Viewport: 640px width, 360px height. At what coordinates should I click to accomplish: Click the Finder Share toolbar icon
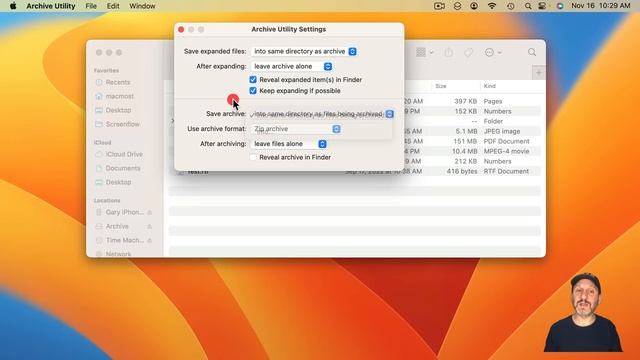click(449, 52)
